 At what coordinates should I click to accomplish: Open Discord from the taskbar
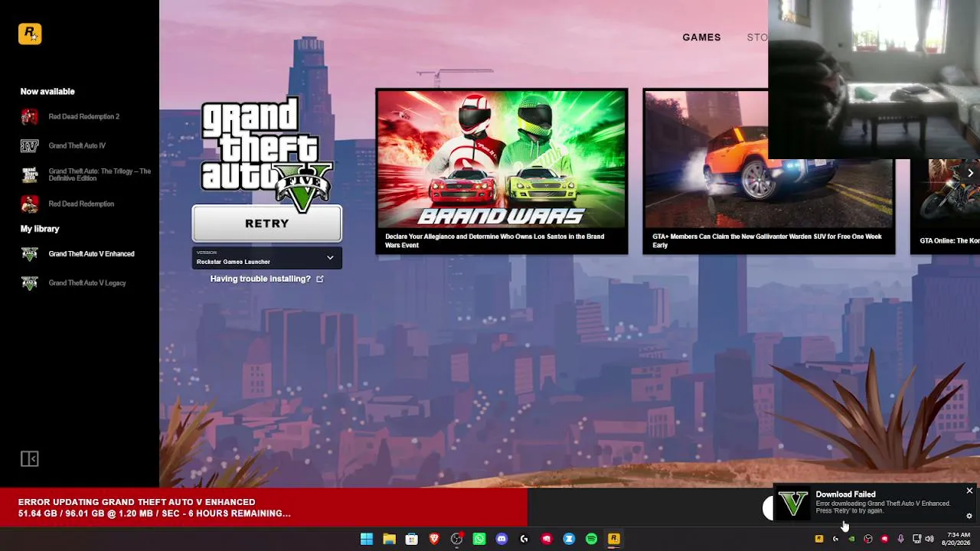[501, 539]
